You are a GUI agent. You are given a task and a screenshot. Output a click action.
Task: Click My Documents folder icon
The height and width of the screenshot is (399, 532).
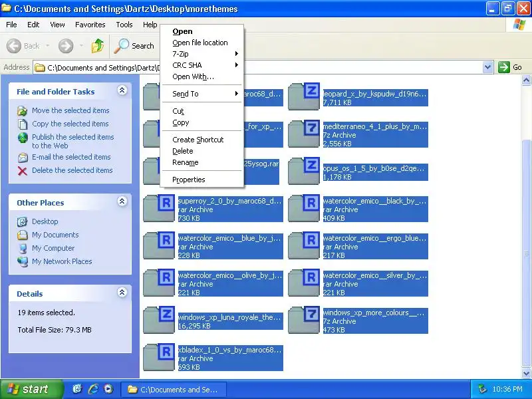click(23, 235)
